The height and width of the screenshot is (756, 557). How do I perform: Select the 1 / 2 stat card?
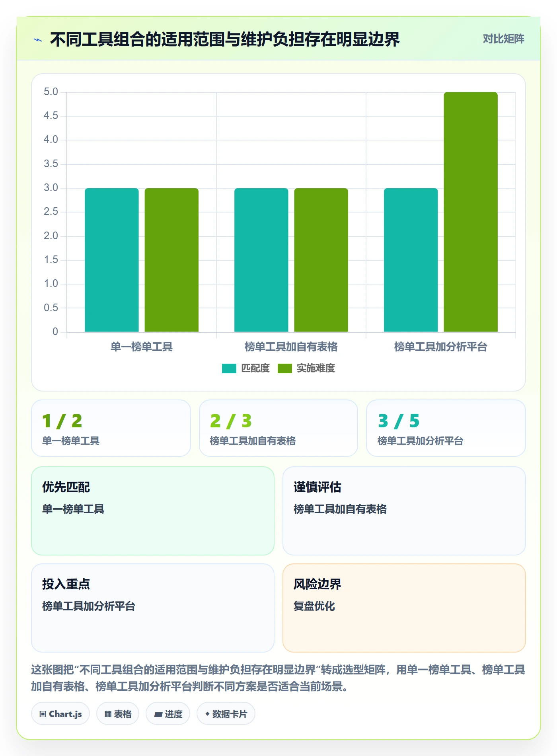[111, 428]
